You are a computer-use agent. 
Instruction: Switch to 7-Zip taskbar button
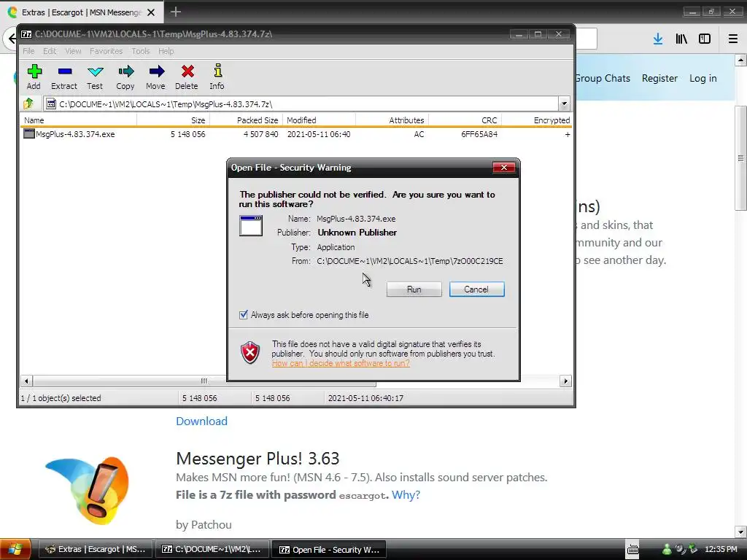[212, 550]
